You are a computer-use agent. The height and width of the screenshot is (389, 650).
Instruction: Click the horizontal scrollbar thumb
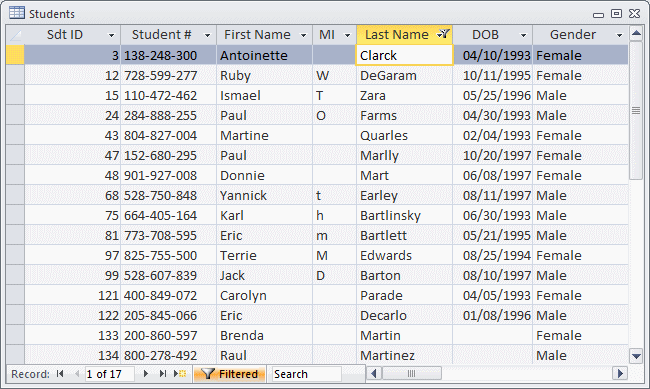(x=411, y=374)
